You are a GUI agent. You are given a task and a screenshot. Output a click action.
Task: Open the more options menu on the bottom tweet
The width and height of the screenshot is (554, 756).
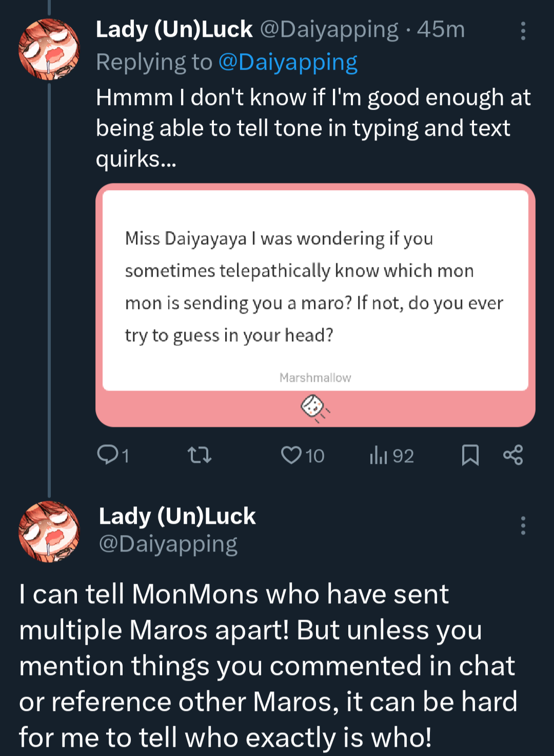523,526
